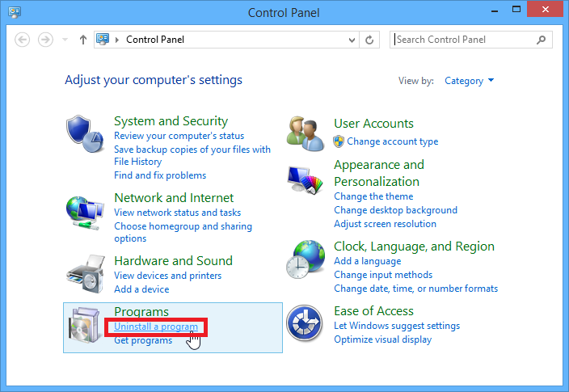The height and width of the screenshot is (392, 569).
Task: Click Change input methods link
Action: tap(383, 275)
